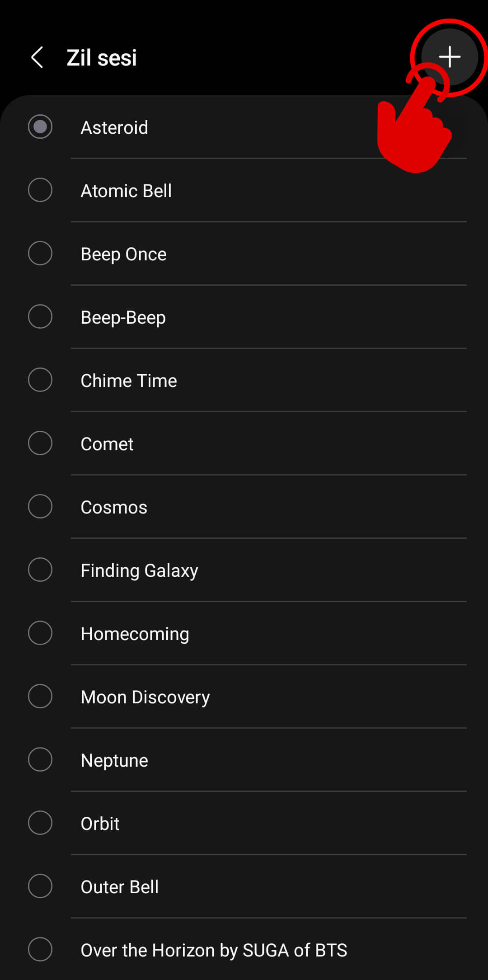488x980 pixels.
Task: Tap the Homecoming ringtone name
Action: (x=135, y=634)
